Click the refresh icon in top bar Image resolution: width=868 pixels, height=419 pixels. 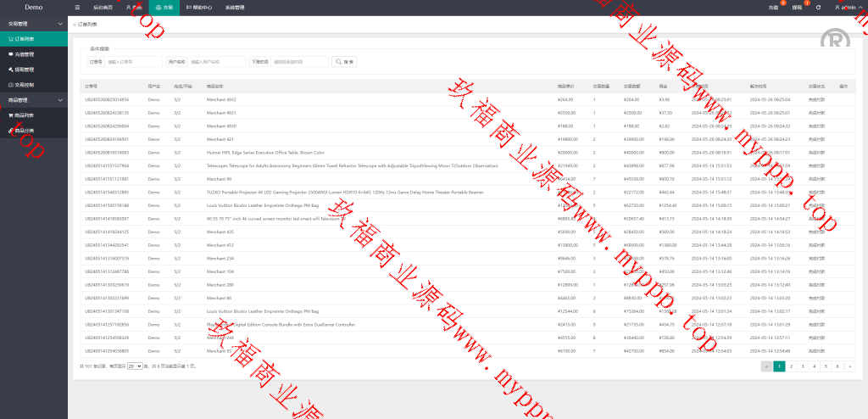click(818, 7)
